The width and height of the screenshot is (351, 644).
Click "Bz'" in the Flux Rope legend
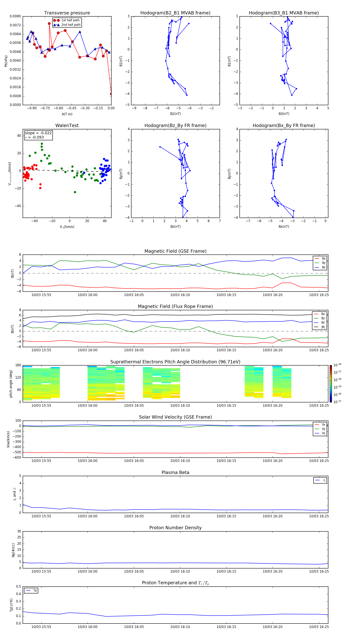click(323, 323)
